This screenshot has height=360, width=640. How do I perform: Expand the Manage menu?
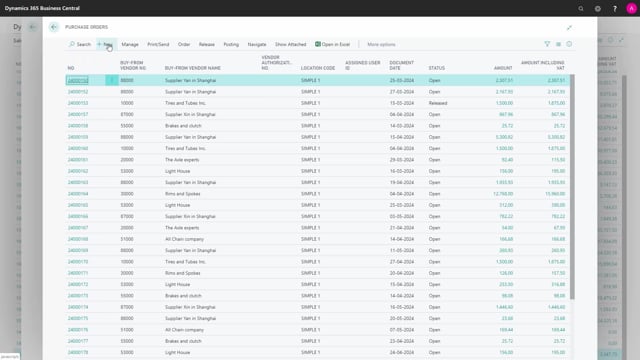[130, 44]
